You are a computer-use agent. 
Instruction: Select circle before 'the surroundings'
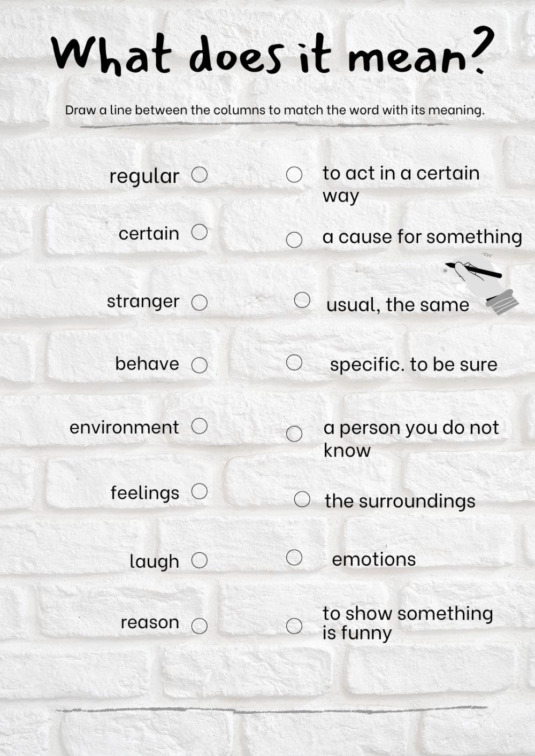coord(302,499)
